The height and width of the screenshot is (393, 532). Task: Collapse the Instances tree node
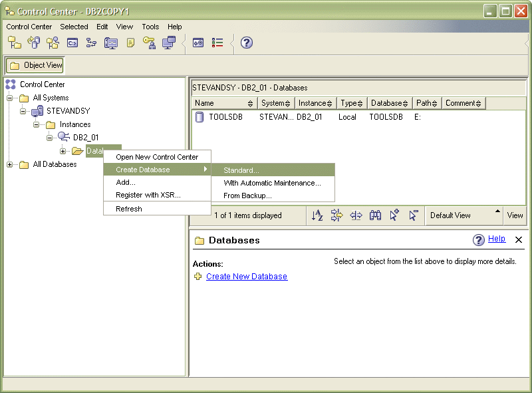(x=36, y=124)
